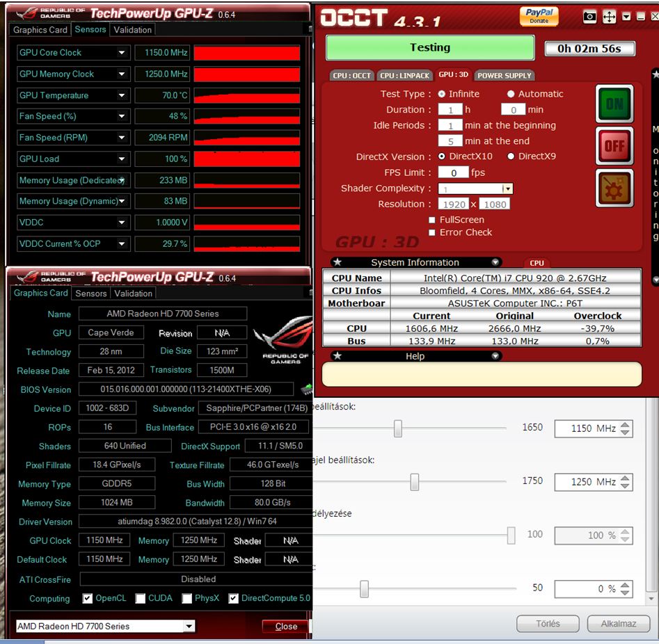659x644 pixels.
Task: Click the Republic of Gamers logo in GPU-Z
Action: (x=285, y=339)
